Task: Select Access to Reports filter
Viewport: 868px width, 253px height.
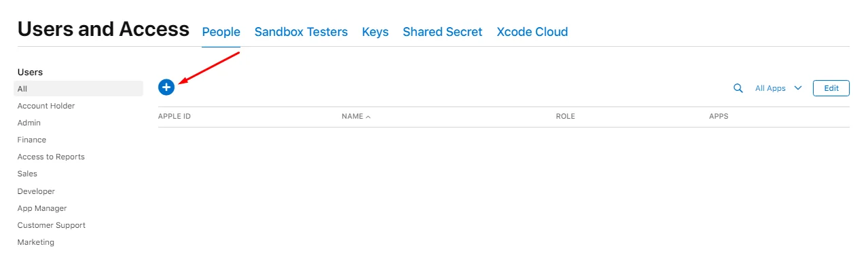Action: [x=51, y=157]
